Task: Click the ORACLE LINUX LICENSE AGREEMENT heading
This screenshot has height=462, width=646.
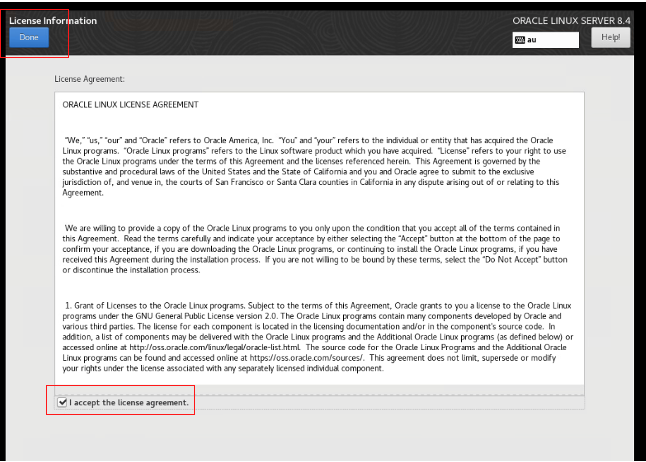Action: [x=130, y=105]
